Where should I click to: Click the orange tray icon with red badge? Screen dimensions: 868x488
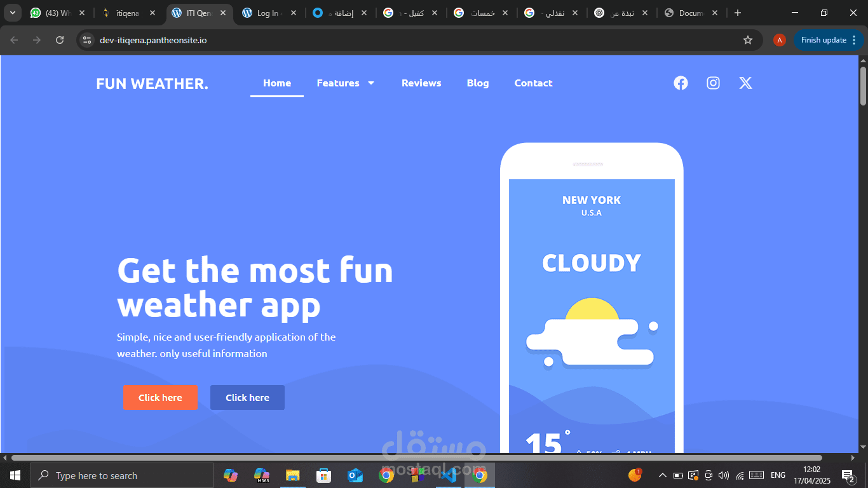[635, 475]
